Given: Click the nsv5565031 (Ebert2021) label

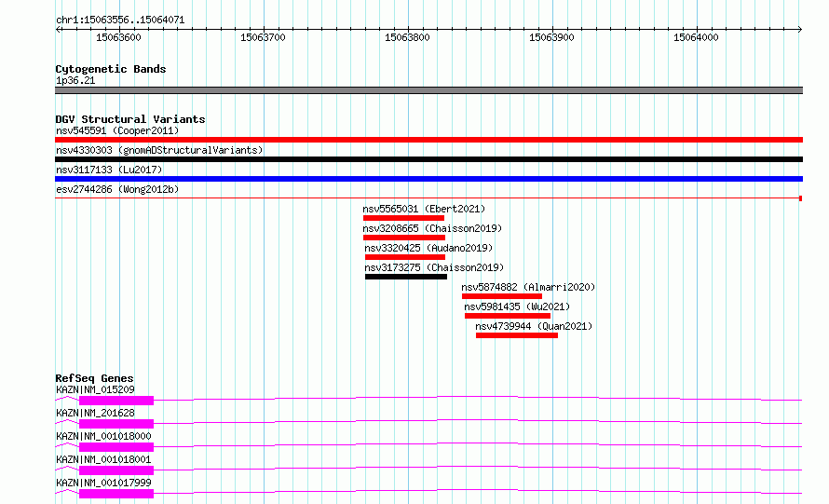Looking at the screenshot, I should pos(424,209).
